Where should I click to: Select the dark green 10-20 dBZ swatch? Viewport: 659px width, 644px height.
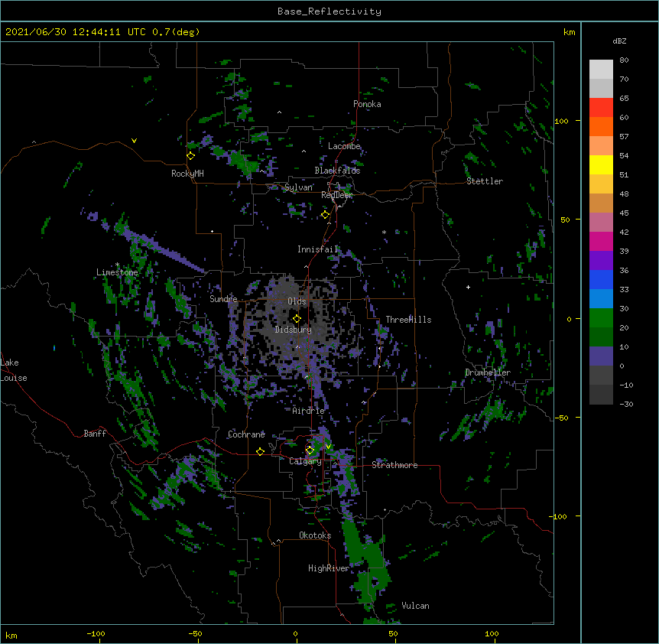(x=601, y=337)
